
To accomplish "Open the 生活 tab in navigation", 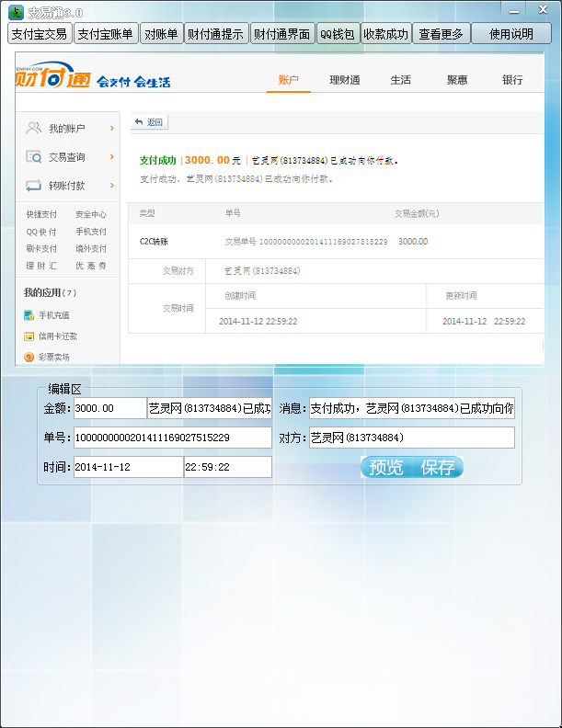I will coord(401,80).
